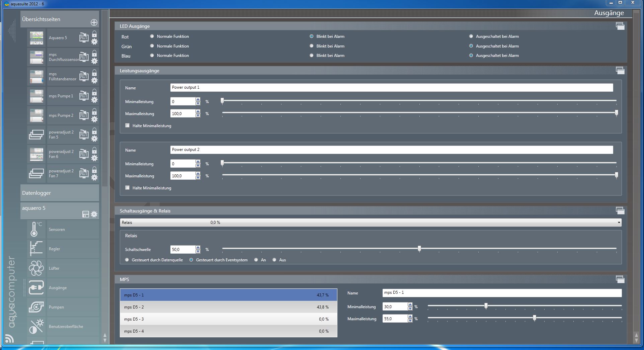Click the Schaltschwelle slider handle
This screenshot has width=644, height=350.
tap(419, 249)
